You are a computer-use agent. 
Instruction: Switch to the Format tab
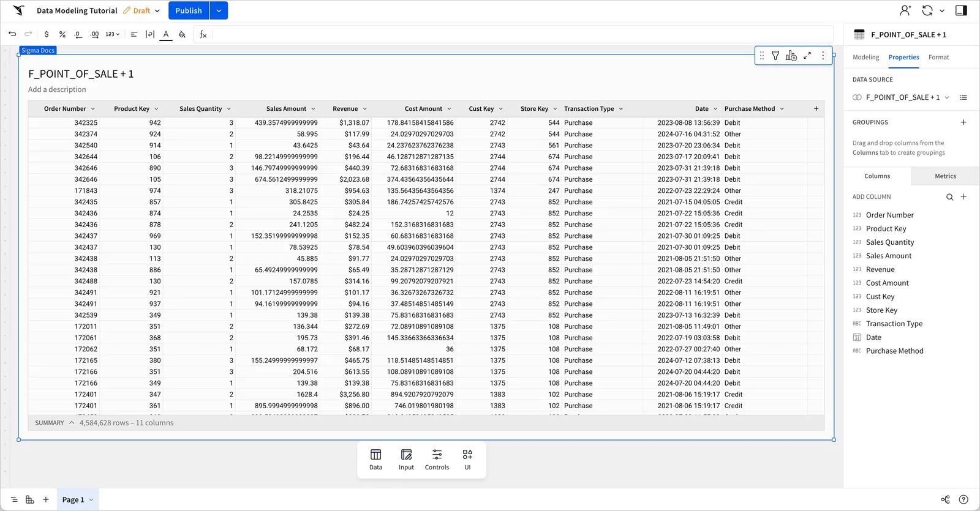point(938,58)
